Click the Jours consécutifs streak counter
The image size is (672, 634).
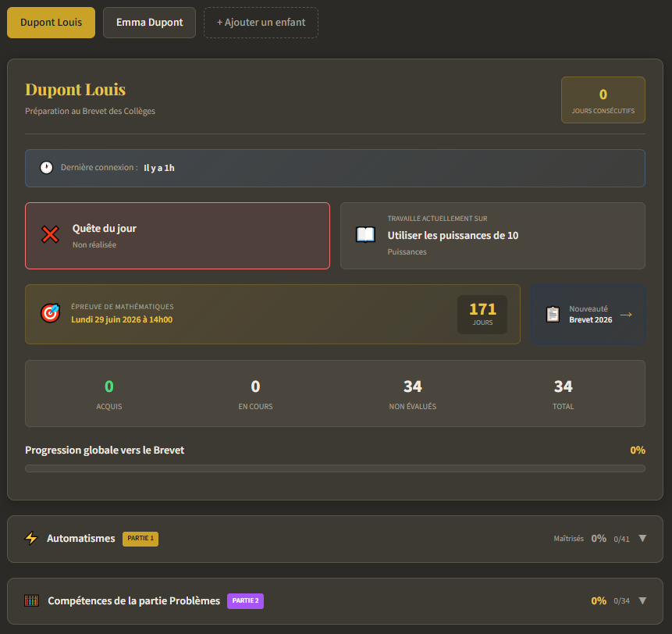click(603, 100)
